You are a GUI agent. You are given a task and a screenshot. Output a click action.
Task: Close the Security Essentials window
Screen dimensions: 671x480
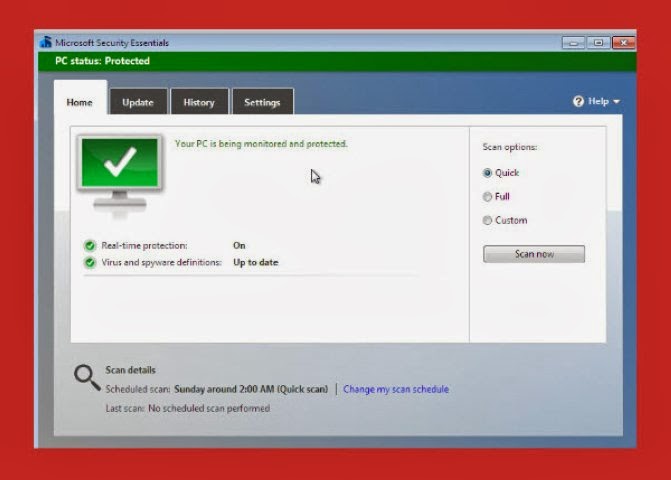[x=623, y=43]
